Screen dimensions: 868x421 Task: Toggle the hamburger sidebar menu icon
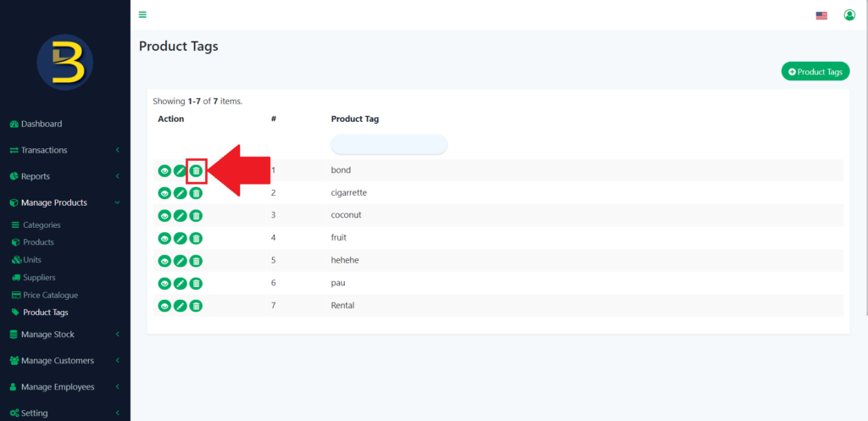pos(142,14)
